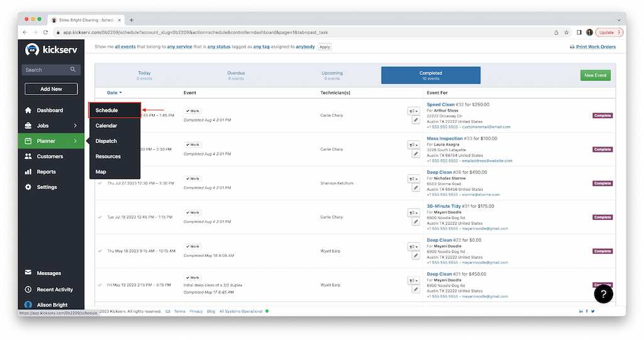Open the Settings gear icon

[28, 187]
